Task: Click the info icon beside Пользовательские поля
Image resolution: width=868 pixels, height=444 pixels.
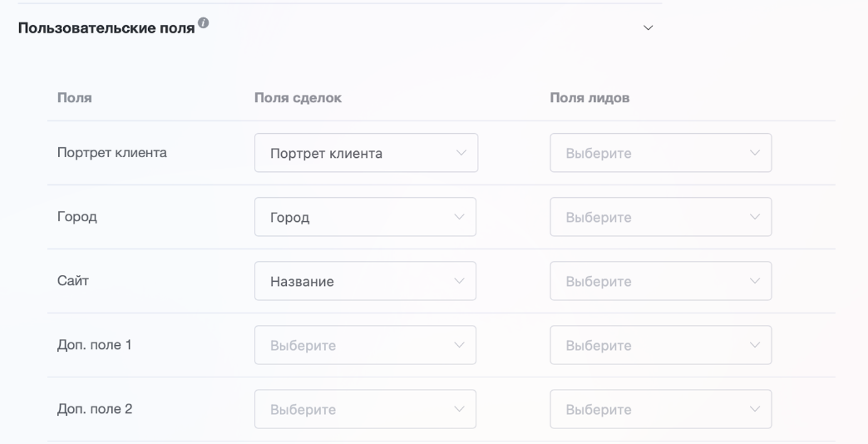Action: [204, 22]
